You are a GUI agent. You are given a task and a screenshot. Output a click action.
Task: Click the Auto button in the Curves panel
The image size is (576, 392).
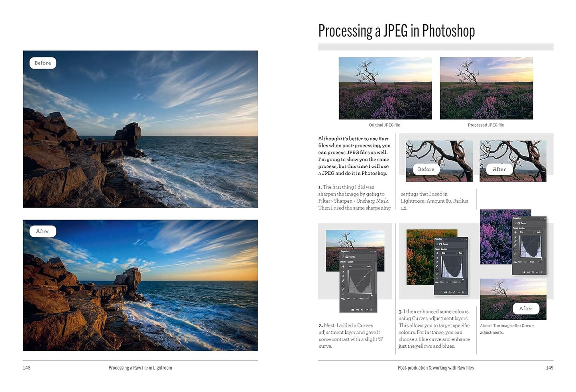click(369, 267)
